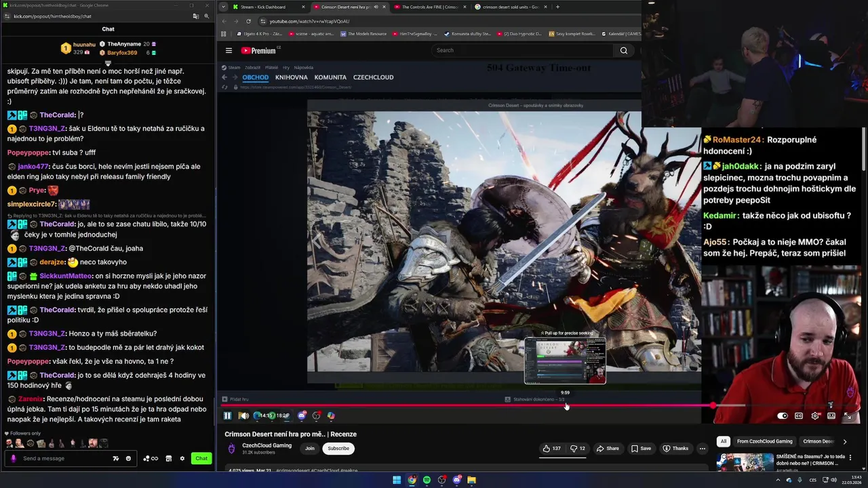
Task: Open CzechCloud Gaming channel avatar
Action: tap(231, 448)
